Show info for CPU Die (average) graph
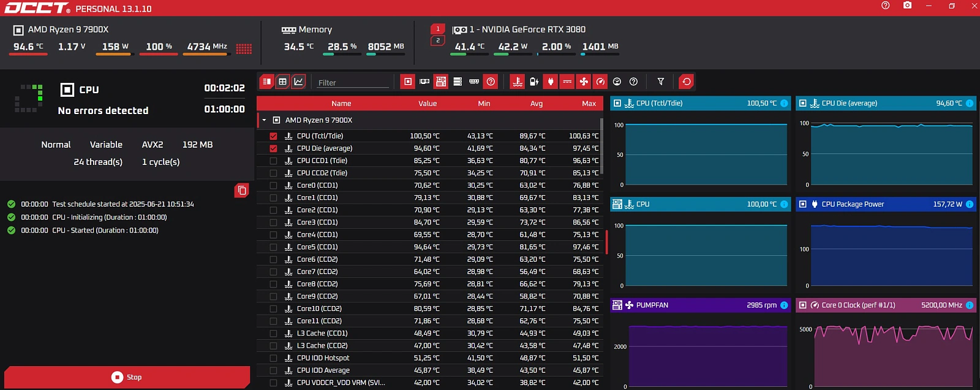Image resolution: width=980 pixels, height=390 pixels. point(970,103)
